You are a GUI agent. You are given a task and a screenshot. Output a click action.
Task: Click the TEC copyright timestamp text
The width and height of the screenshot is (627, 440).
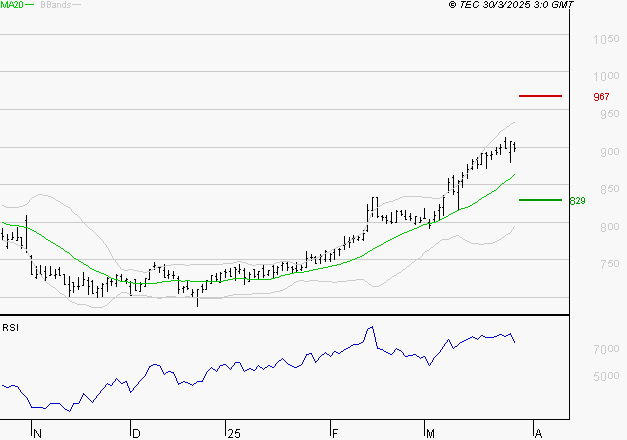click(511, 4)
